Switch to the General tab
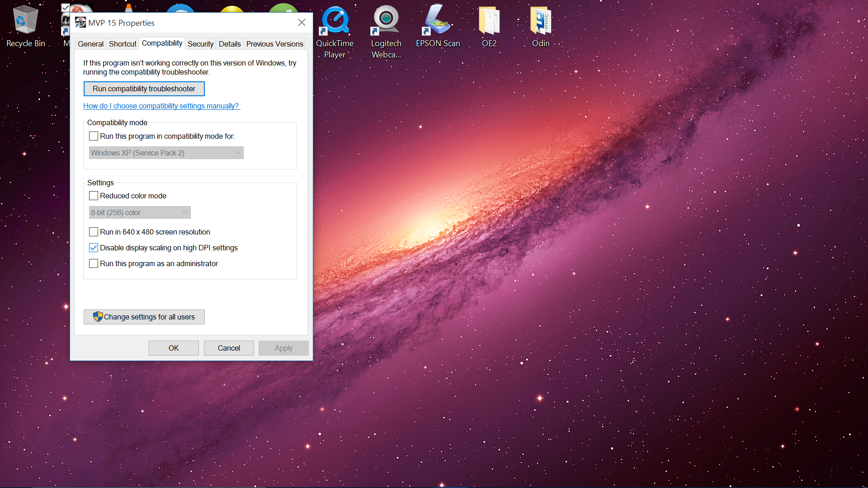 coord(90,44)
